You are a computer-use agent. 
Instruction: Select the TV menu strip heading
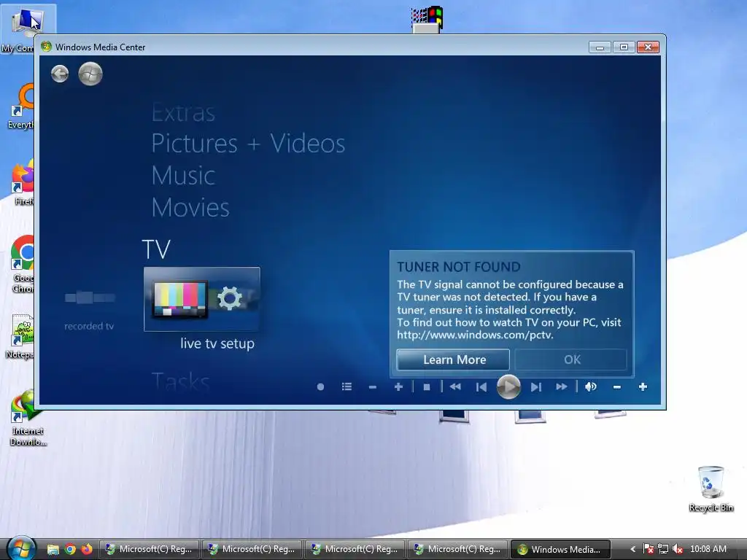(156, 249)
